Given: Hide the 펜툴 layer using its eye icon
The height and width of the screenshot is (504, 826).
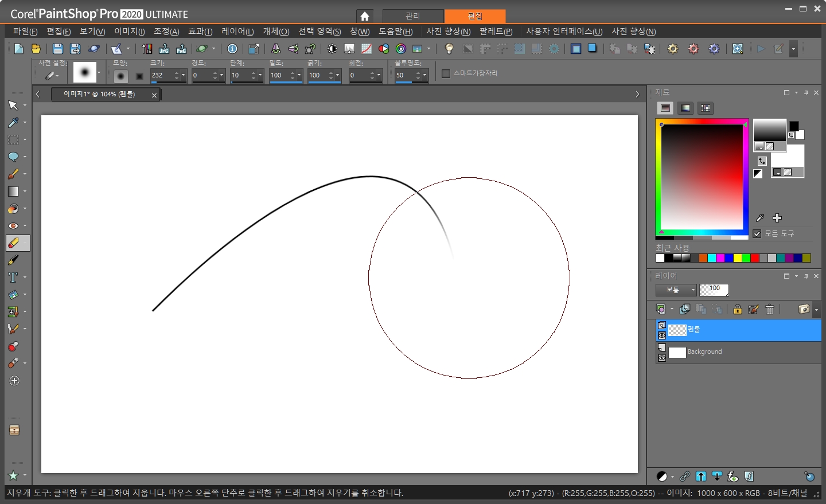Looking at the screenshot, I should (662, 335).
